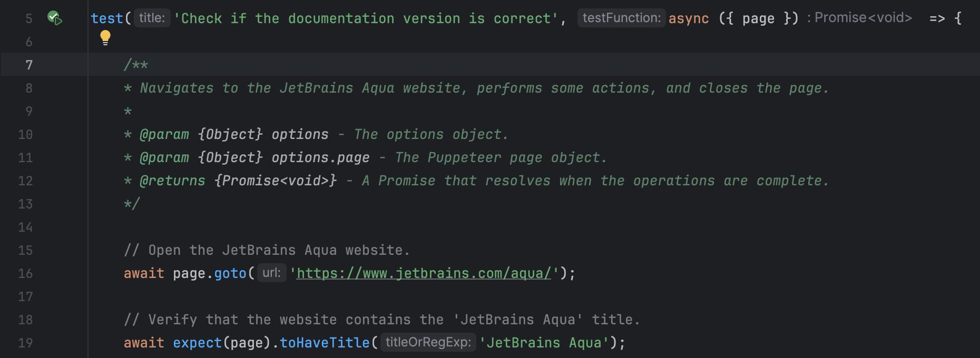Click the 'options.page' parameter in JSDoc

click(x=320, y=157)
